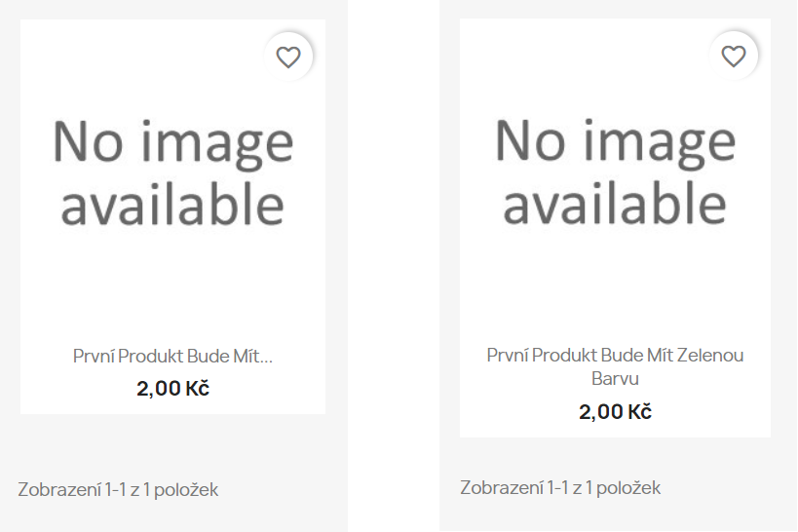Select right 'Zobrazení 1-1 z 1 položek' text
Viewport: 798px width, 532px height.
coord(560,488)
